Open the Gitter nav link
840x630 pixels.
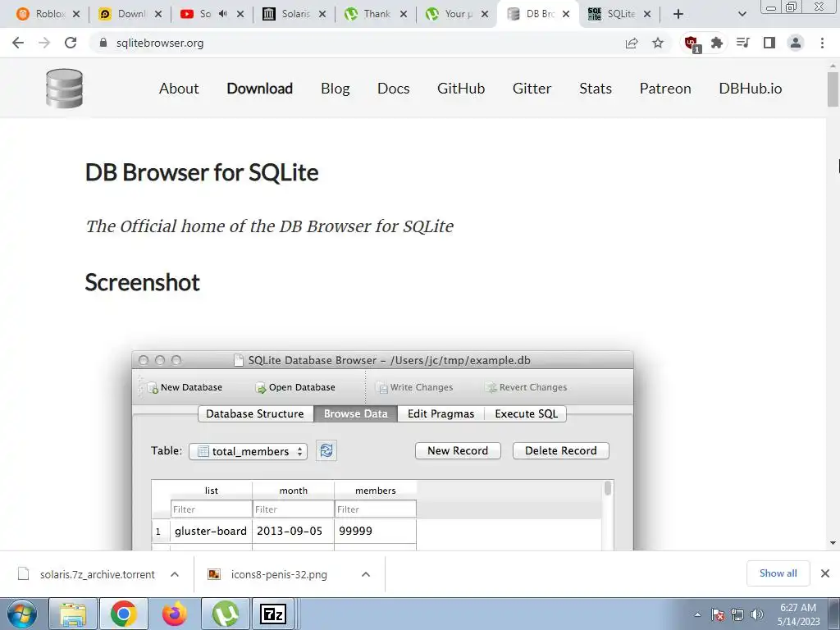tap(532, 89)
